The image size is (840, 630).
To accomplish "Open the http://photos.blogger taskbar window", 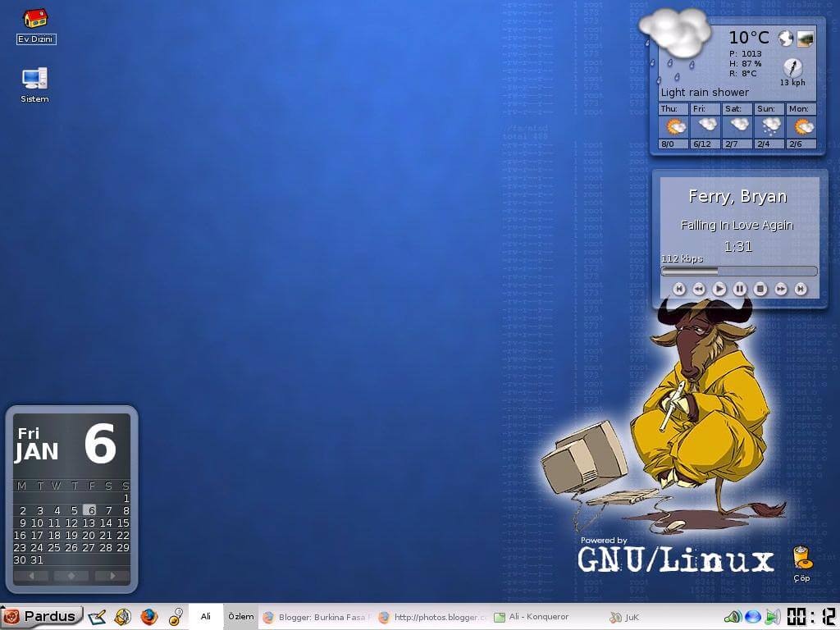I will 432,617.
